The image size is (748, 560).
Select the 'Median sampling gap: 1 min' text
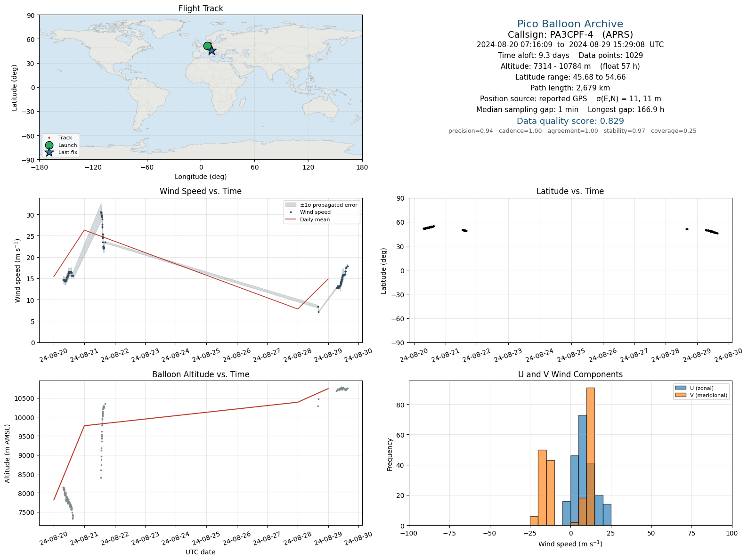(x=527, y=110)
